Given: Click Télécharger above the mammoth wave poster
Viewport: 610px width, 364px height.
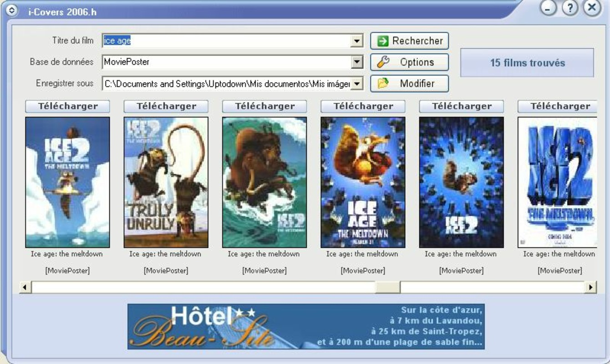Looking at the screenshot, I should tap(264, 106).
